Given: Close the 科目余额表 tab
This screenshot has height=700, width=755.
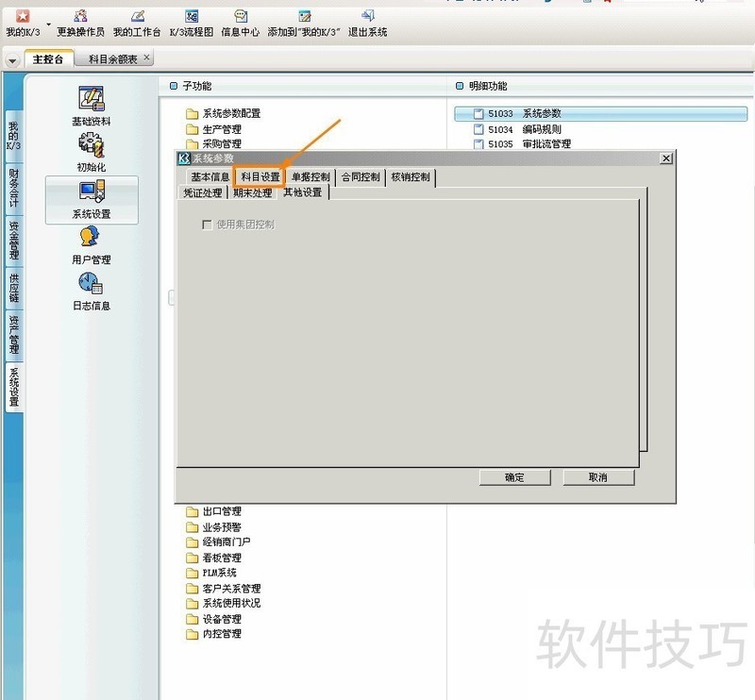Looking at the screenshot, I should point(147,58).
